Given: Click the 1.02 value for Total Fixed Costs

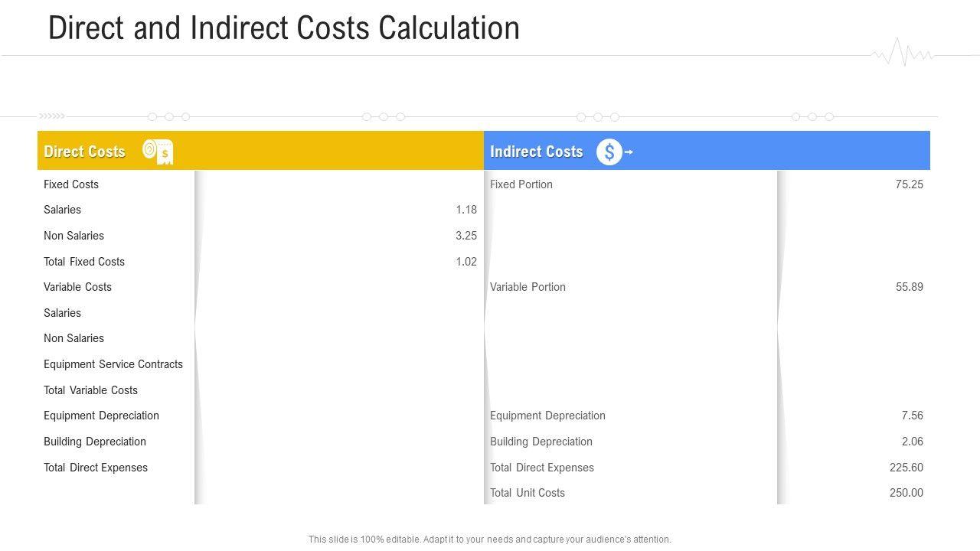Looking at the screenshot, I should [x=465, y=262].
